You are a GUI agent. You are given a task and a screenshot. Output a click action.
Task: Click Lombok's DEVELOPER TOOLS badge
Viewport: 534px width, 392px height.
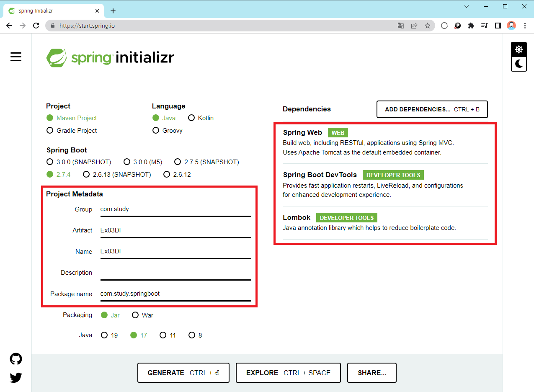click(x=347, y=218)
